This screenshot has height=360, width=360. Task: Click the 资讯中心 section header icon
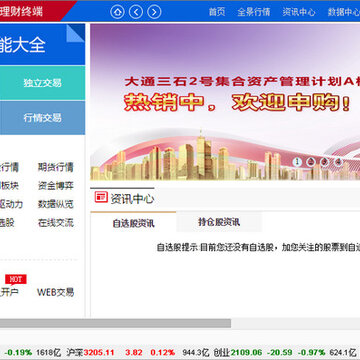click(101, 197)
